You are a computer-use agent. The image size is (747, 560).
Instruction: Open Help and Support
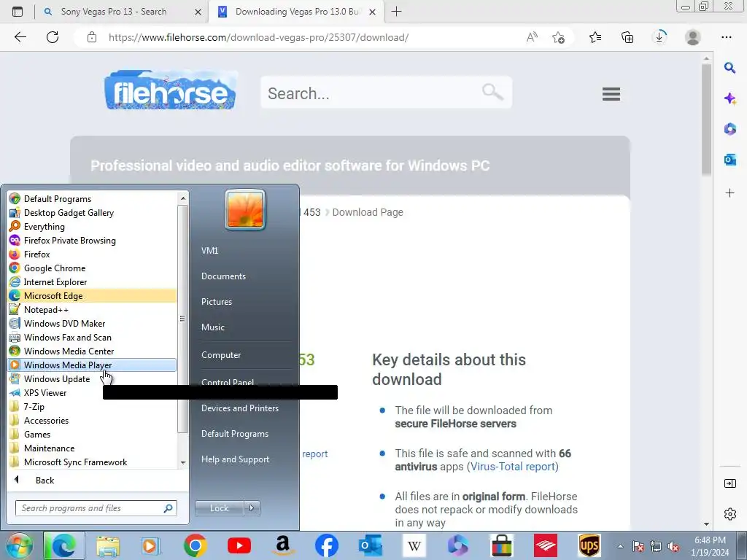[236, 459]
